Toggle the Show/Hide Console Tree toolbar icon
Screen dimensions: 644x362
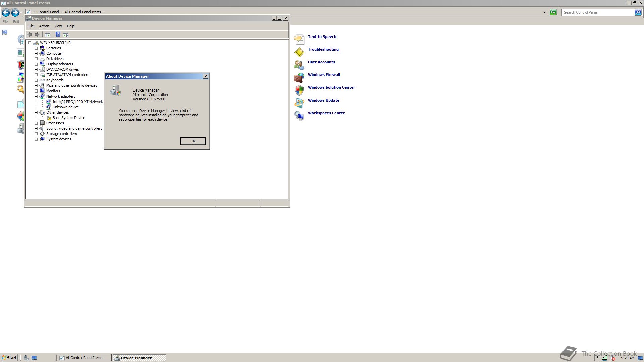[48, 35]
